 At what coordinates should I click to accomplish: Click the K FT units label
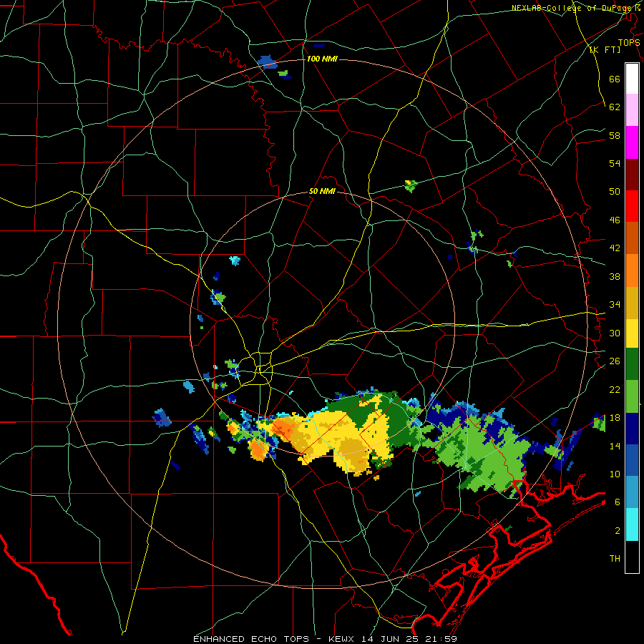[605, 49]
